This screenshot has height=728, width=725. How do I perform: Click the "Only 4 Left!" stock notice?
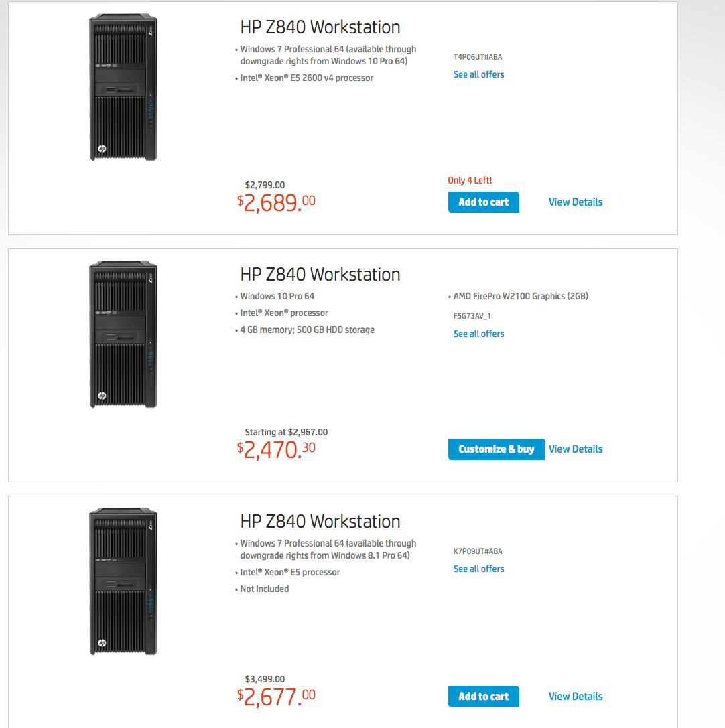[470, 180]
